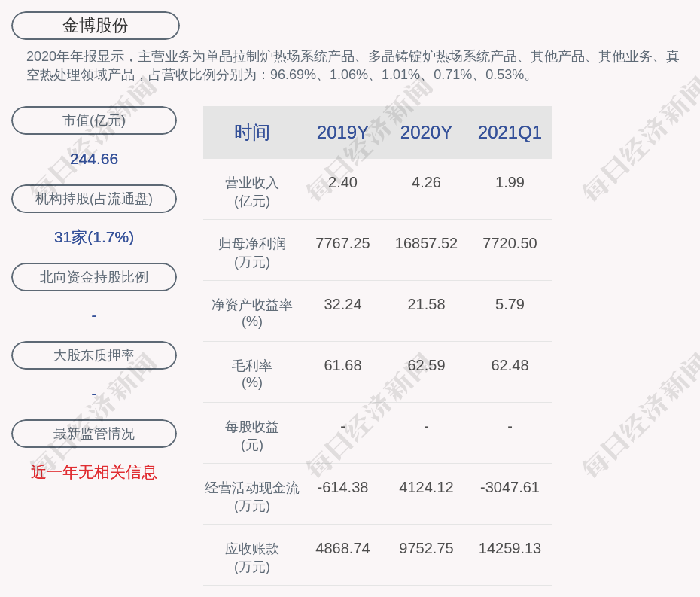The height and width of the screenshot is (597, 700).
Task: Click the 金博股份 company name button
Action: [x=96, y=26]
